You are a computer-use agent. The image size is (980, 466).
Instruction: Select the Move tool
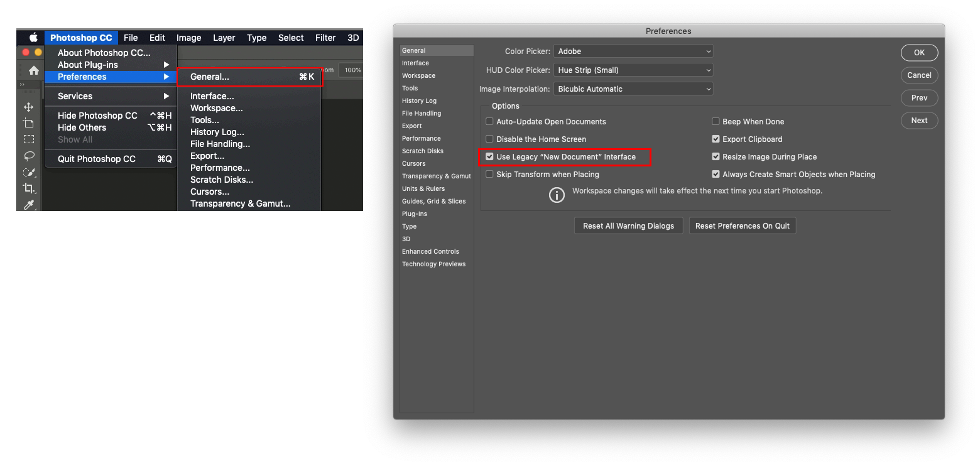click(28, 107)
